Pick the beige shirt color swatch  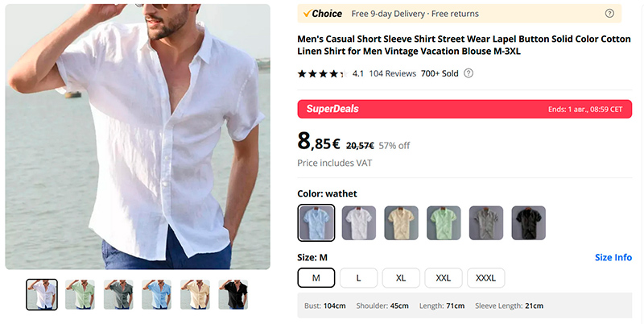click(401, 222)
